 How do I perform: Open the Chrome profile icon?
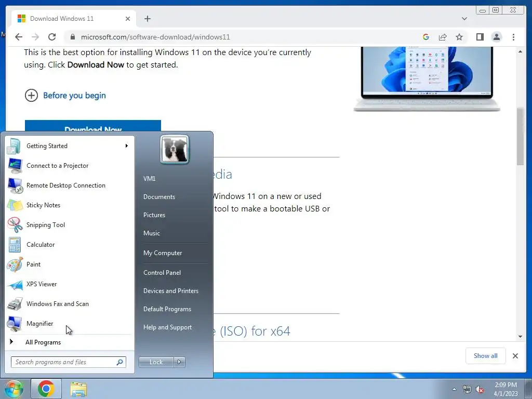pyautogui.click(x=496, y=37)
